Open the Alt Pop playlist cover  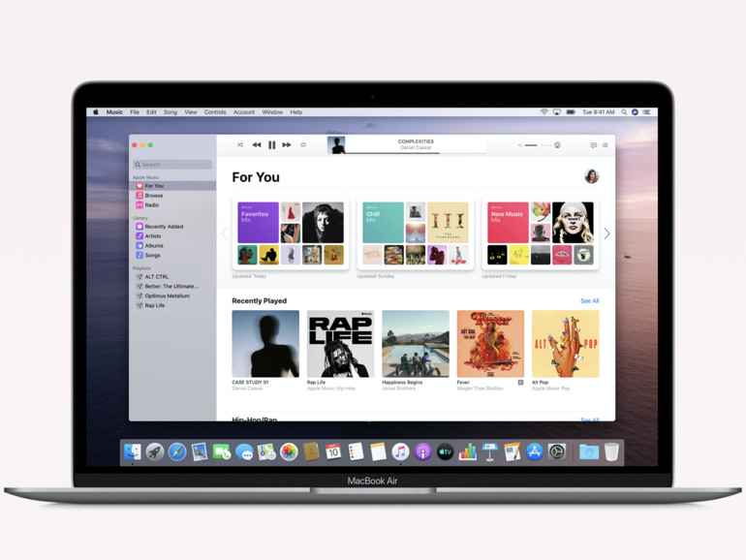pos(565,344)
